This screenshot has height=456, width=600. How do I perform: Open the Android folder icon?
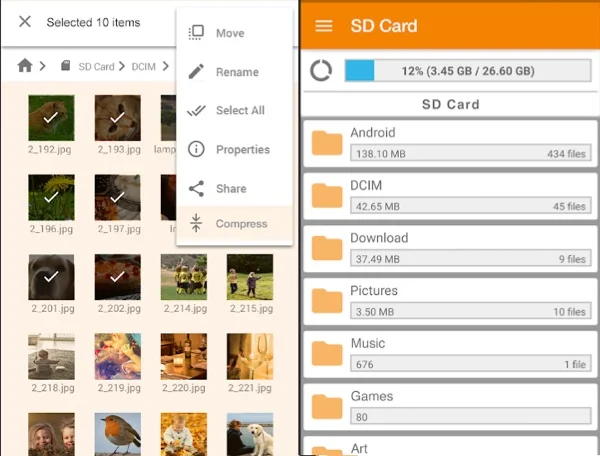coord(327,143)
